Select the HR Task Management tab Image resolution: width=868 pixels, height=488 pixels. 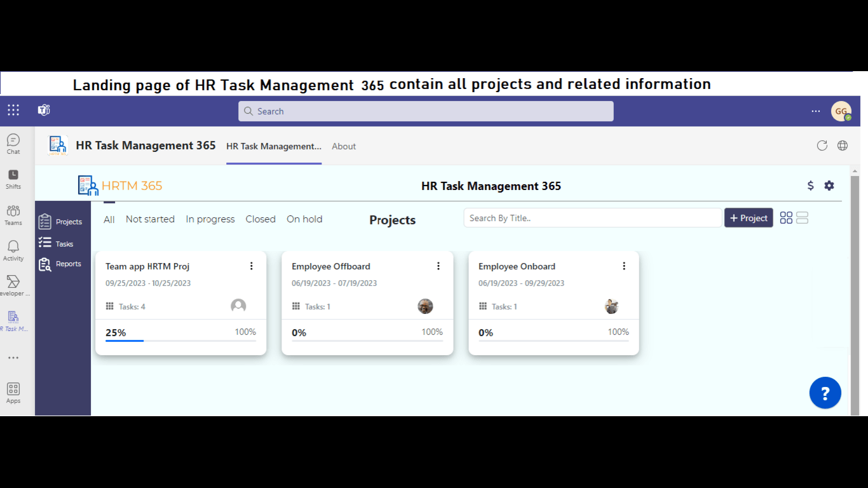click(x=274, y=146)
